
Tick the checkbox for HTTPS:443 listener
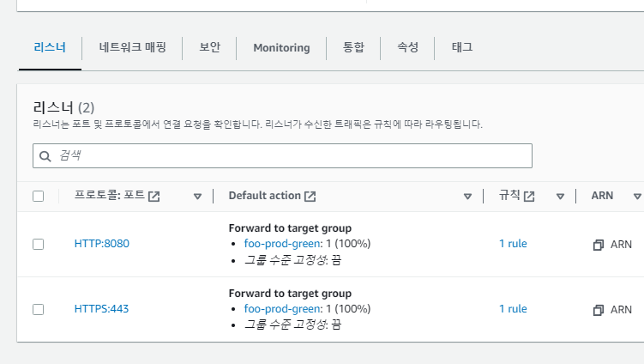coord(38,309)
